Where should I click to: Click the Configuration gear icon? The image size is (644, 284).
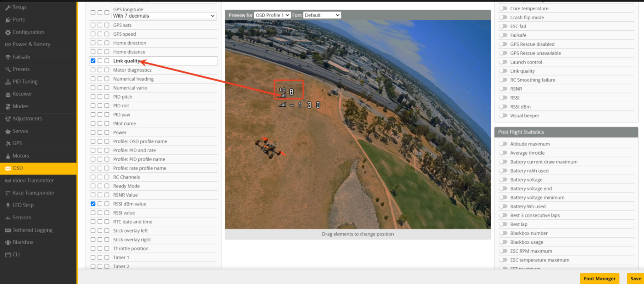pos(8,32)
